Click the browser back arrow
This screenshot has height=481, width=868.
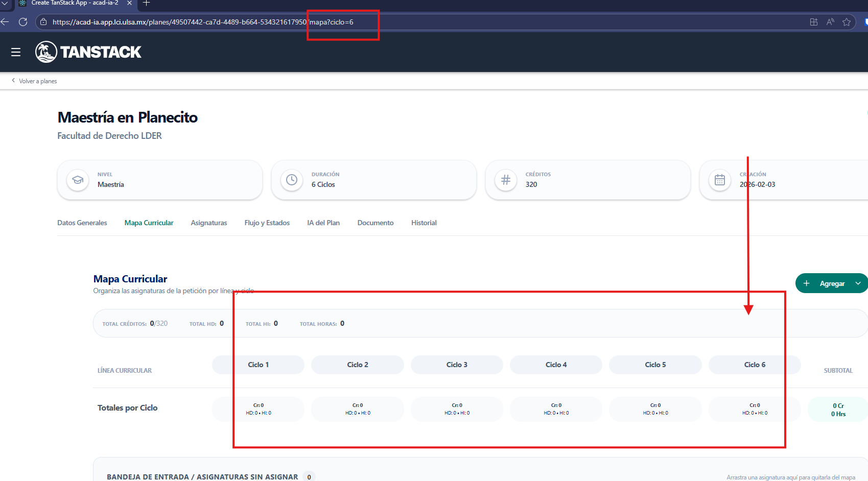pos(5,22)
